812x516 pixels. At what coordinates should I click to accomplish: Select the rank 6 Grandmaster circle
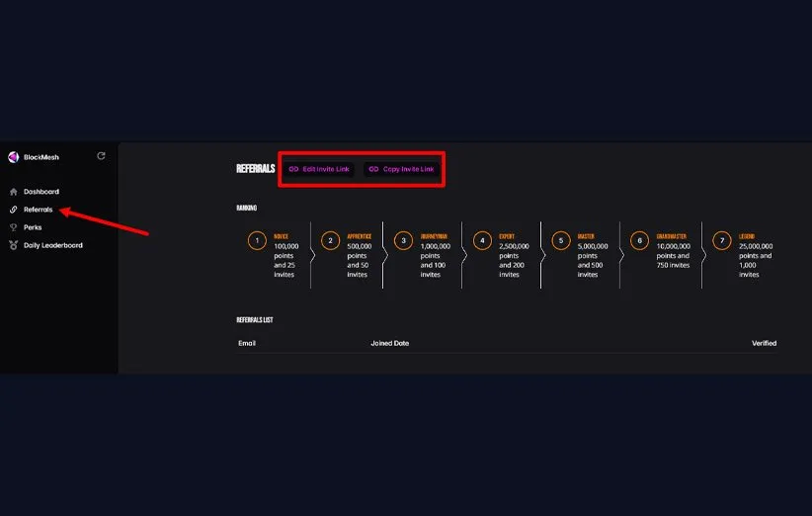tap(639, 240)
